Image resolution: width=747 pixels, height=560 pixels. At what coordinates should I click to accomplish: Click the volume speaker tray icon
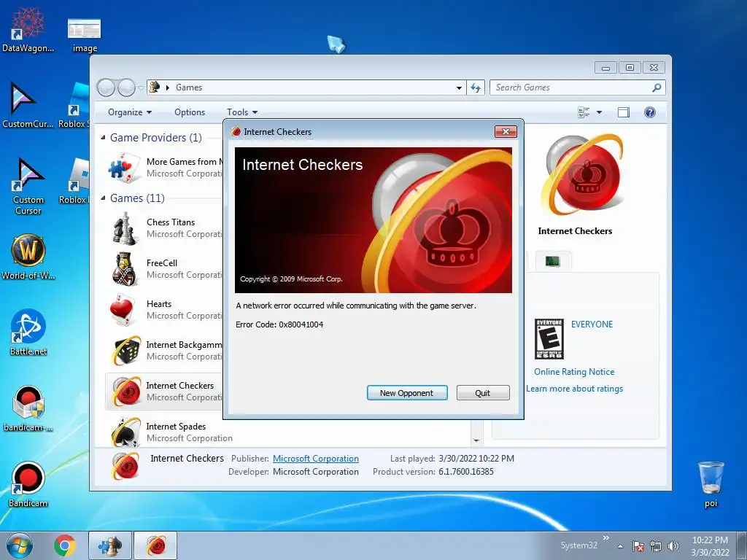pos(673,546)
